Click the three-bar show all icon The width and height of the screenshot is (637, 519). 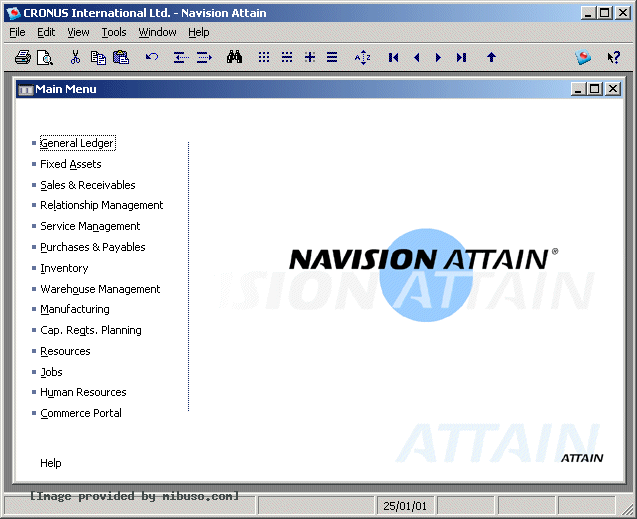click(x=332, y=57)
